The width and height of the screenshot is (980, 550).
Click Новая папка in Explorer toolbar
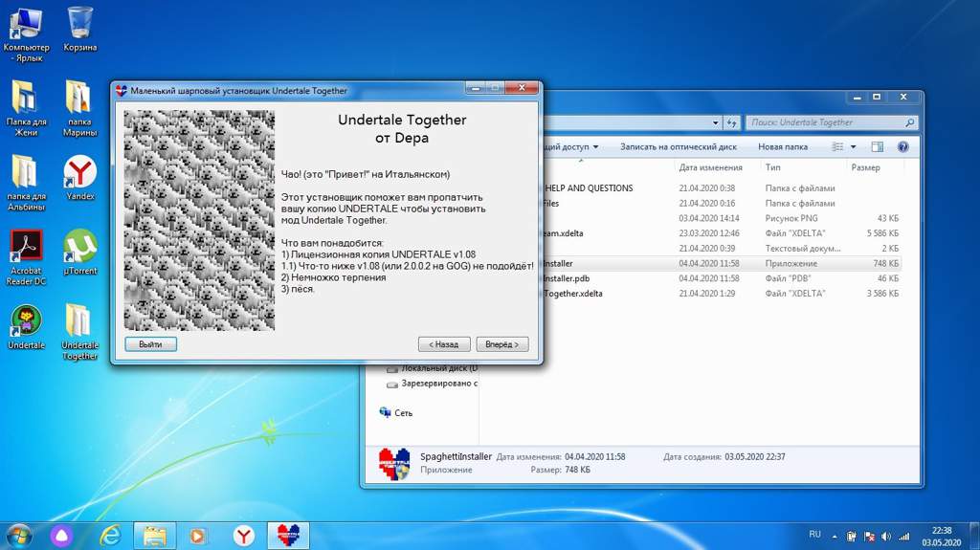click(783, 147)
